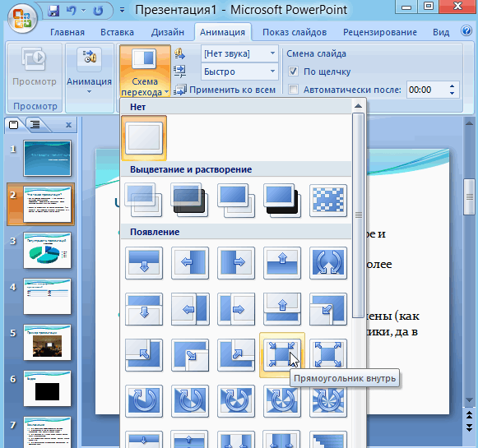Switch to the Outline pane tab
478x448 pixels.
[35, 125]
